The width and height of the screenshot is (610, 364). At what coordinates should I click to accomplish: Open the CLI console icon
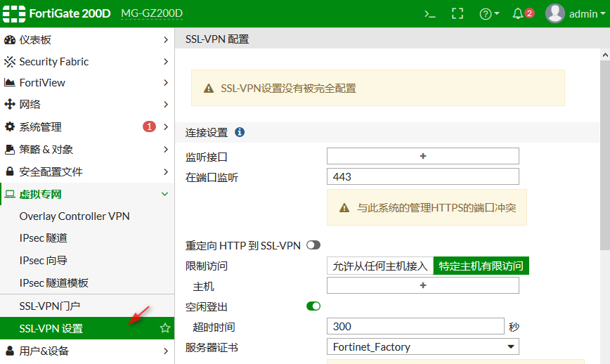pos(430,14)
